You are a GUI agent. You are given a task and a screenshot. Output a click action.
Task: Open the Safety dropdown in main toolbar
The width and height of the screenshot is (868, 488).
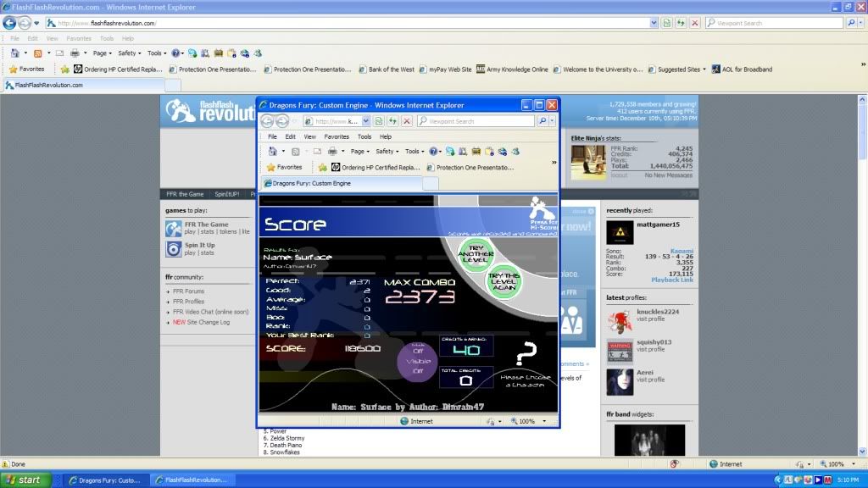click(x=128, y=53)
